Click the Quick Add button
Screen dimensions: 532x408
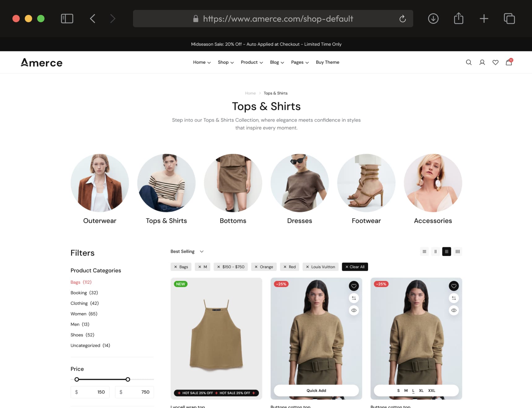(316, 391)
